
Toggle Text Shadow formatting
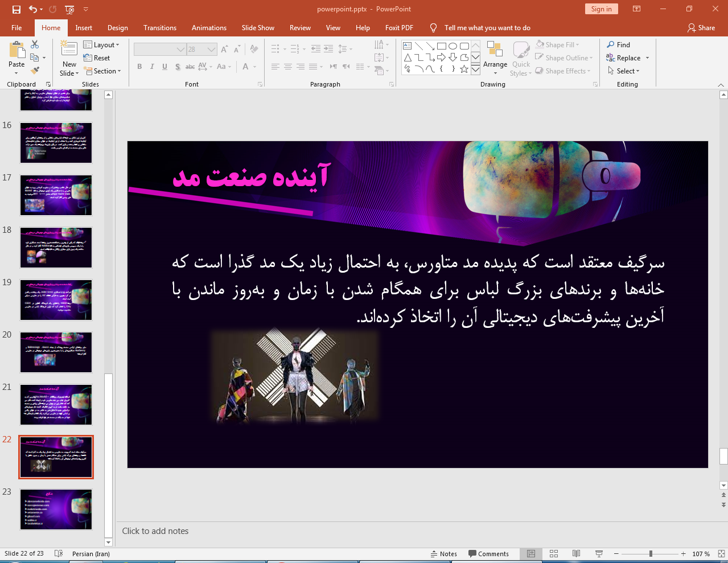point(178,67)
